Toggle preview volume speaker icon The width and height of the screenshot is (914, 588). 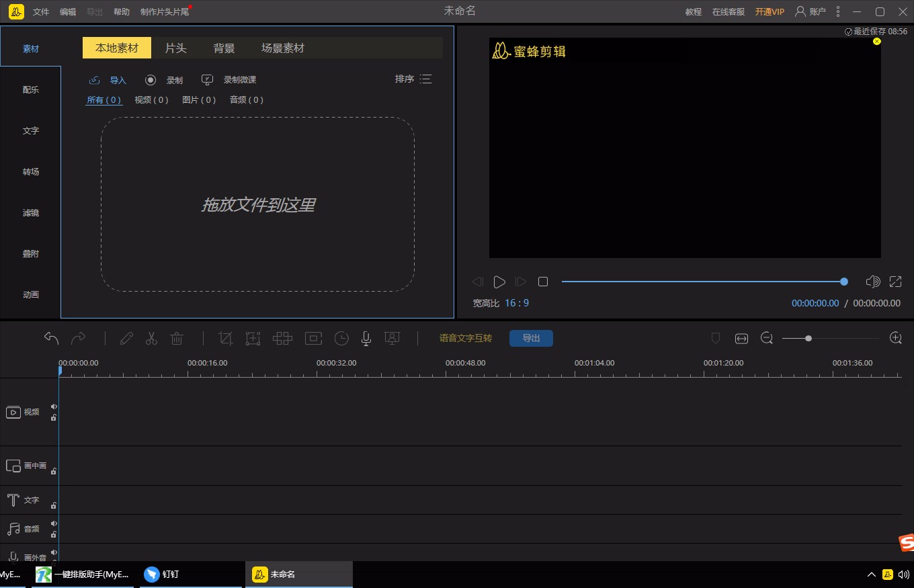pyautogui.click(x=873, y=282)
